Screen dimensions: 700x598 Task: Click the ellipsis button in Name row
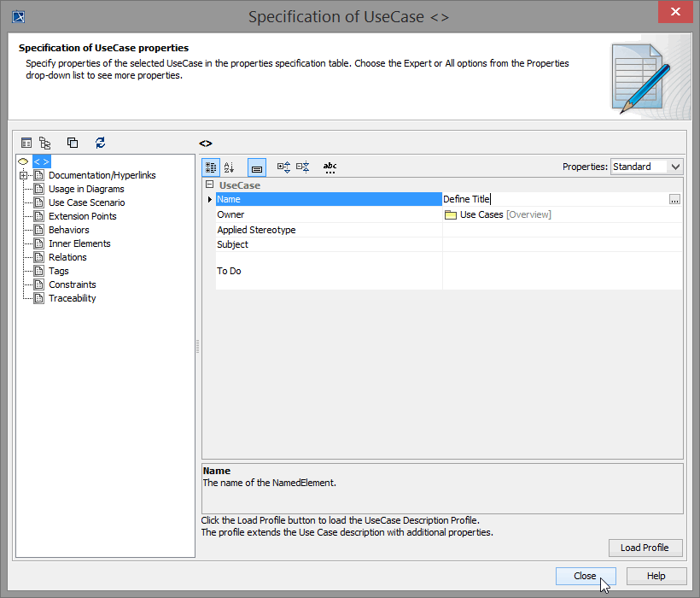tap(674, 199)
